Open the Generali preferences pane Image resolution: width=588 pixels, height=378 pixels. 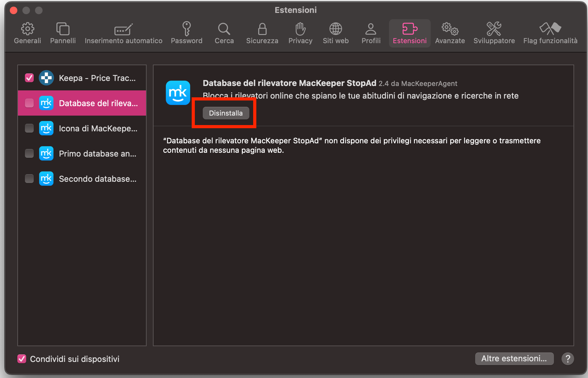(x=27, y=32)
